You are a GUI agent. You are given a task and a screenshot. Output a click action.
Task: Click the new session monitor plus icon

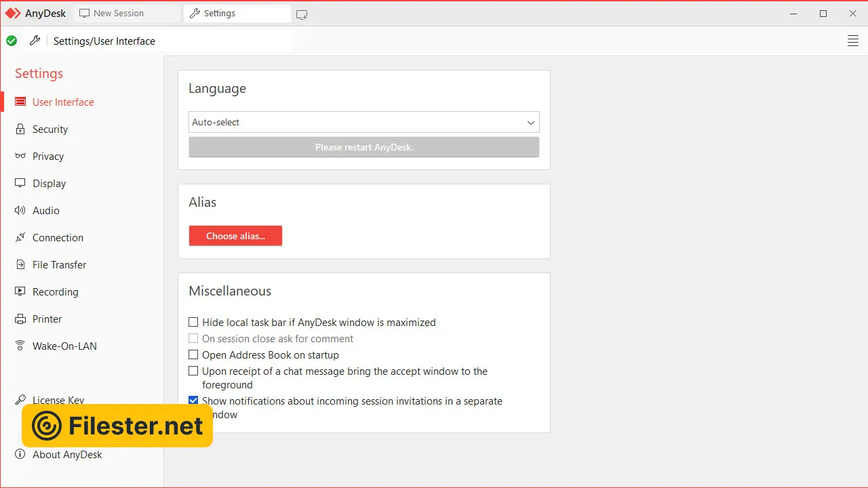pyautogui.click(x=302, y=14)
